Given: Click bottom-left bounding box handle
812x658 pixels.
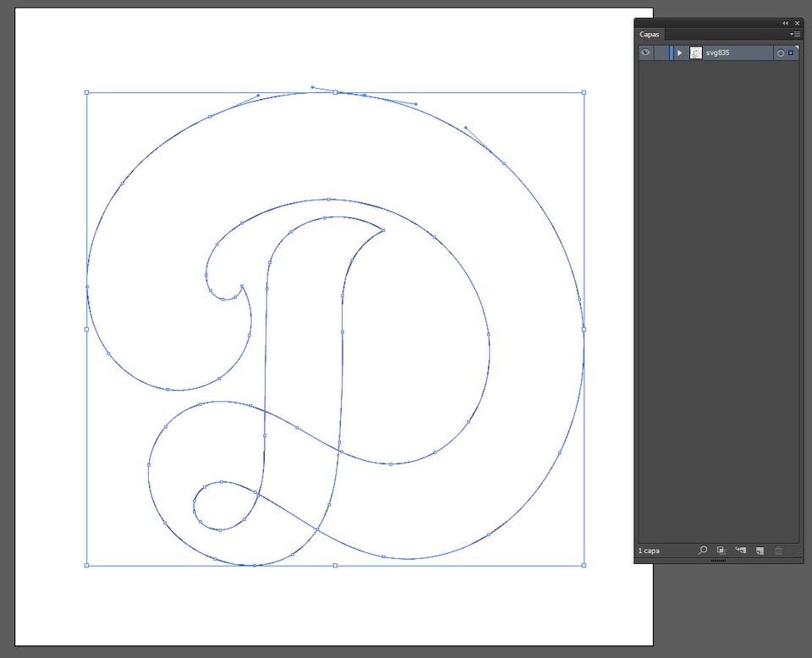Looking at the screenshot, I should (x=86, y=565).
